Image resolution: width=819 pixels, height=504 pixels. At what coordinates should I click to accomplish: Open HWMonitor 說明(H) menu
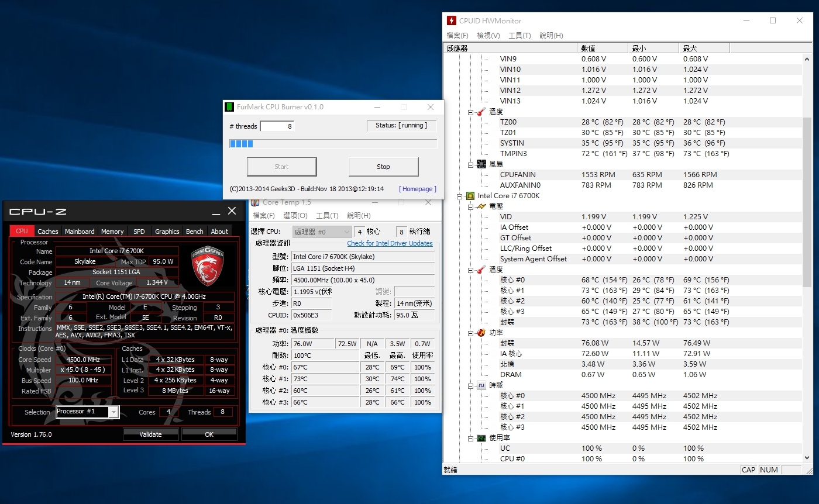[x=551, y=36]
